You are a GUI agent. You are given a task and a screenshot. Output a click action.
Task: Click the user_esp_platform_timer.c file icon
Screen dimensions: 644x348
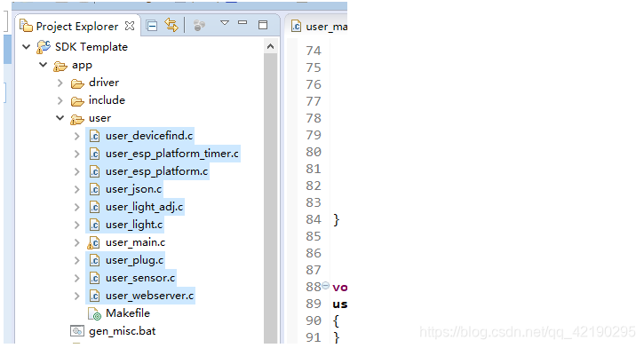94,154
